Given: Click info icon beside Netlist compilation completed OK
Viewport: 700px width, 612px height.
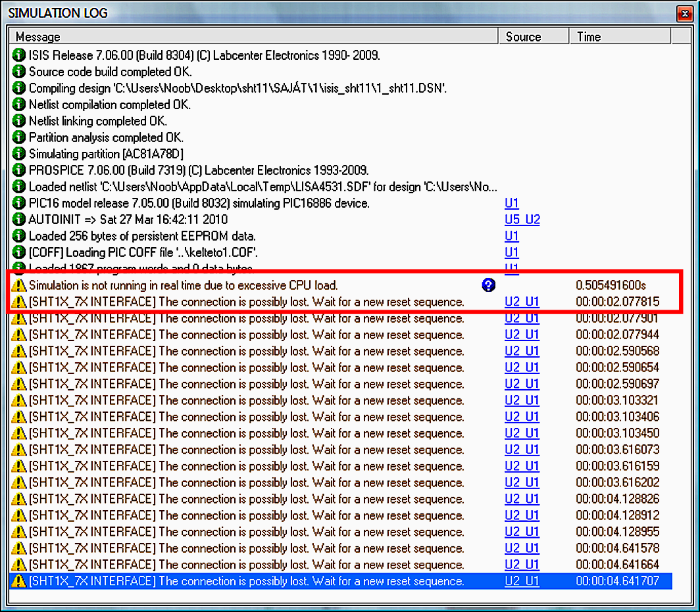Looking at the screenshot, I should point(18,105).
